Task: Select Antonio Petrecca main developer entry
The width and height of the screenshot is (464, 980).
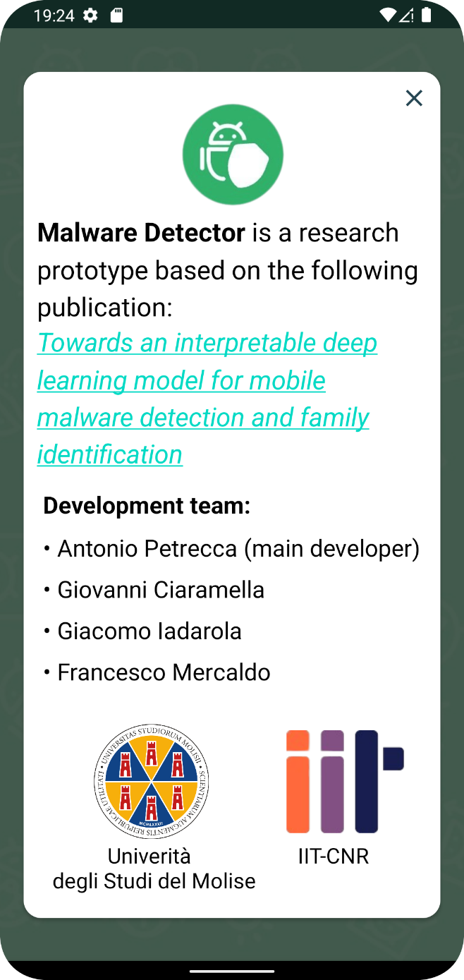Action: click(232, 549)
